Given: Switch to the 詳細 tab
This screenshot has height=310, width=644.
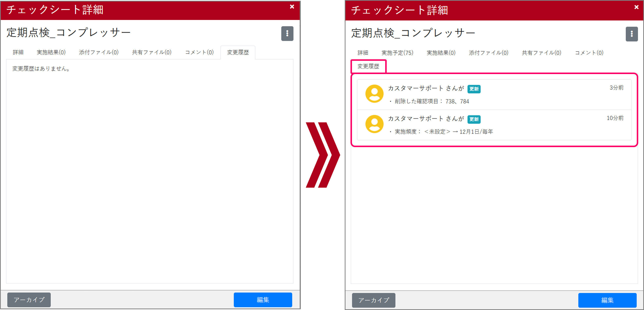Looking at the screenshot, I should 17,52.
